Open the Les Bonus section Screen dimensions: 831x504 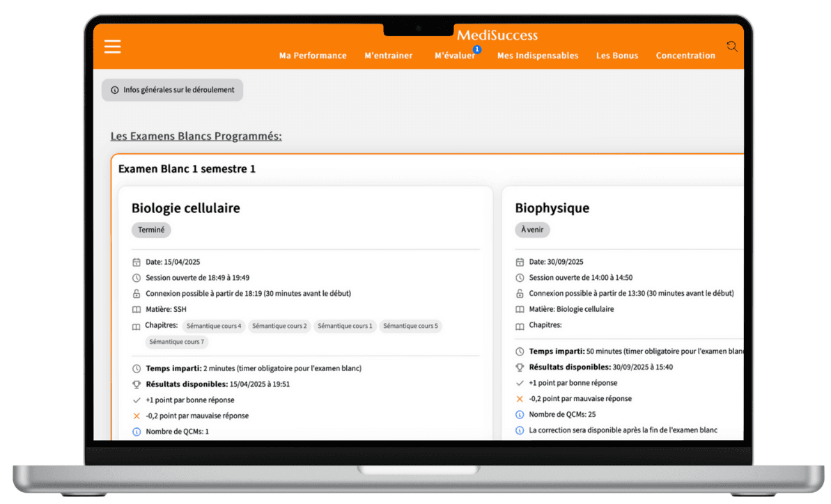click(617, 56)
